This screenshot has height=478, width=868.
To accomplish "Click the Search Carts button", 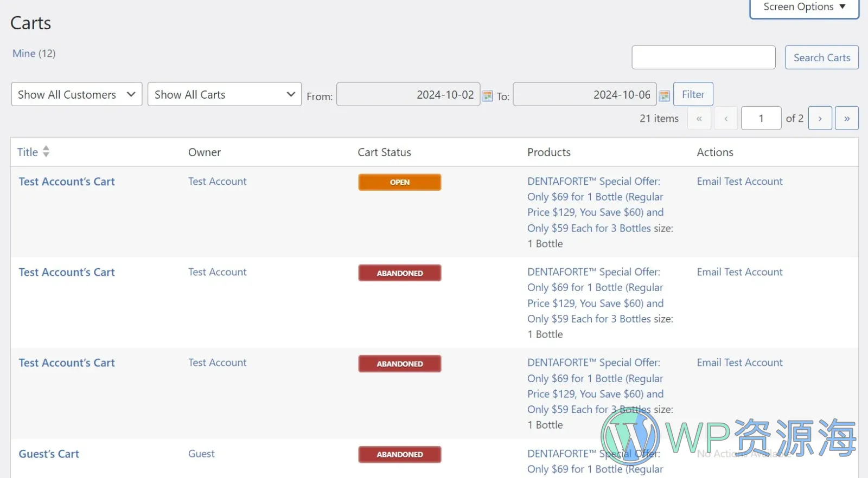I will pyautogui.click(x=822, y=57).
